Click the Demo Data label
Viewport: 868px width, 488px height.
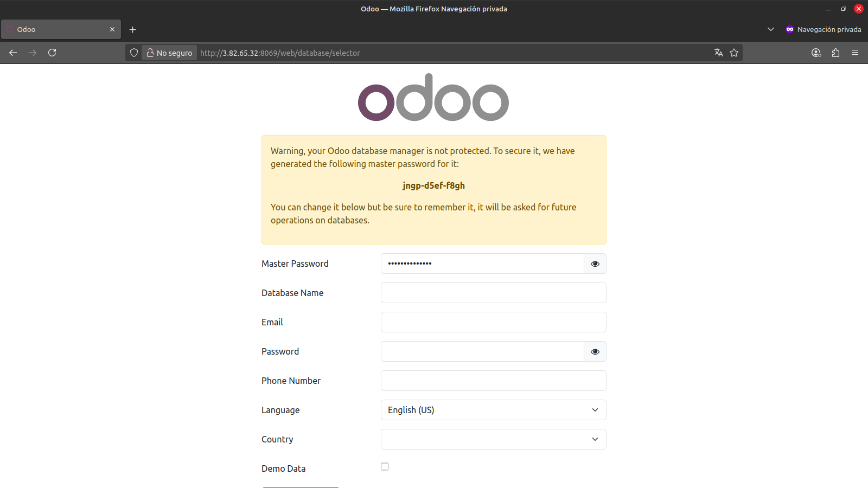click(283, 468)
